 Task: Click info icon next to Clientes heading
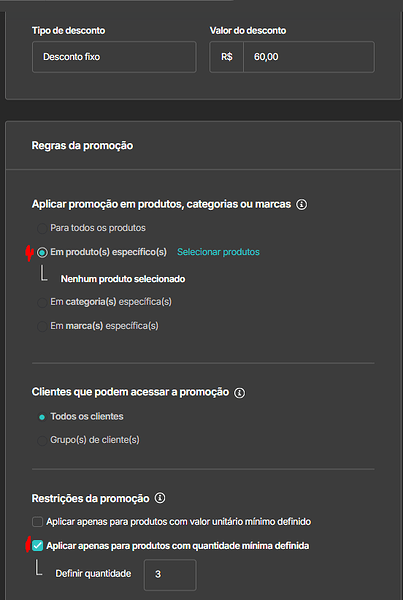[240, 393]
